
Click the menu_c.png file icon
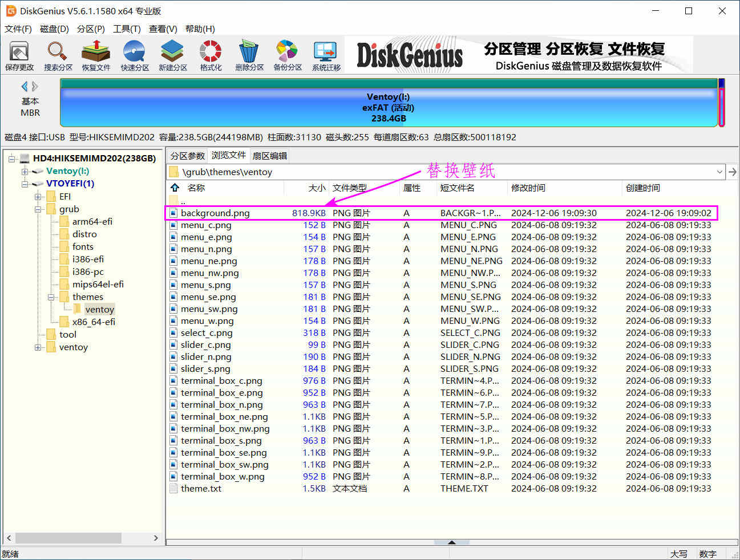tap(173, 225)
